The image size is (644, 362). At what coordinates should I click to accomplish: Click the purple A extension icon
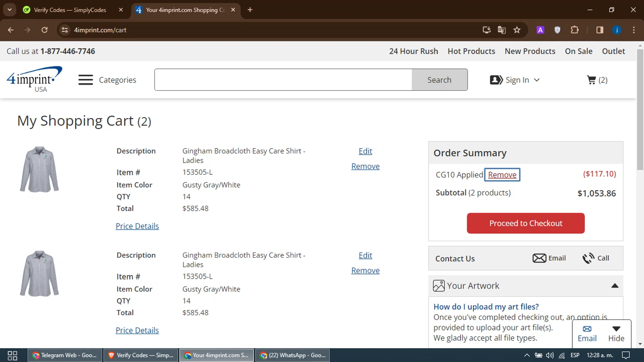pyautogui.click(x=541, y=30)
